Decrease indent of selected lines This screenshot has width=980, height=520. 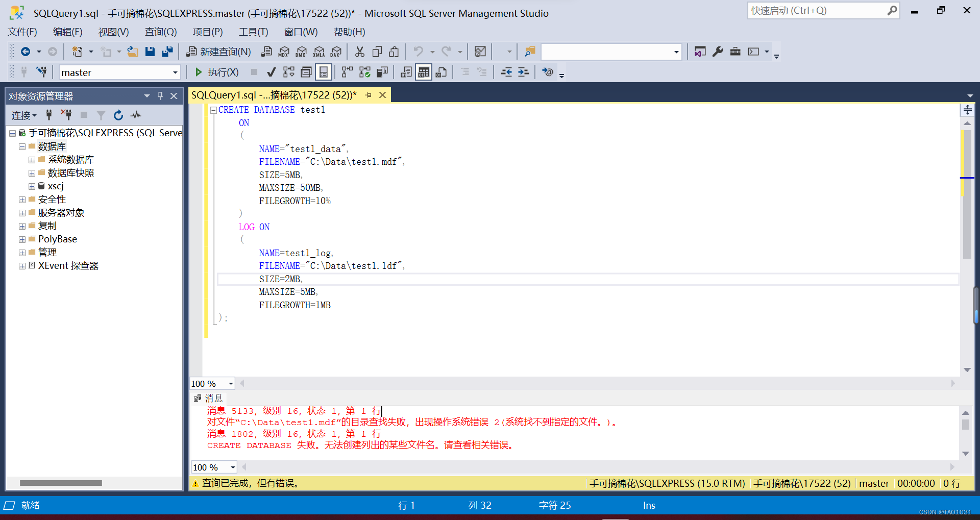506,72
